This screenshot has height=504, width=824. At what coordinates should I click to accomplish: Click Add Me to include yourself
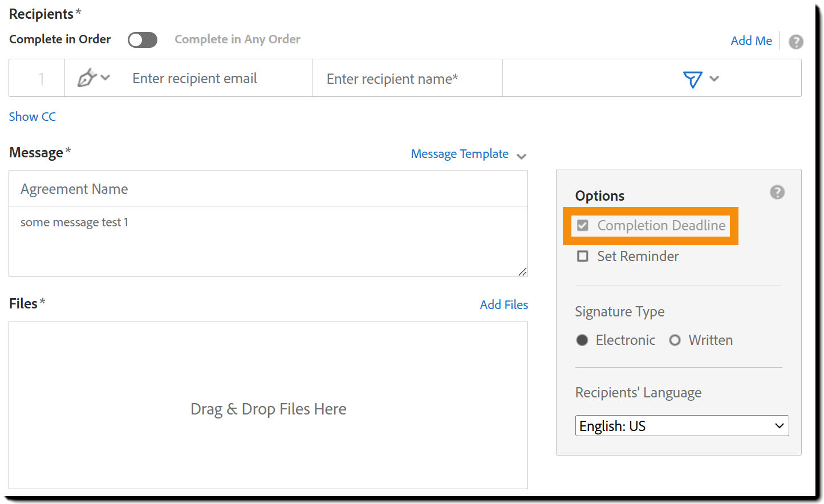coord(751,40)
